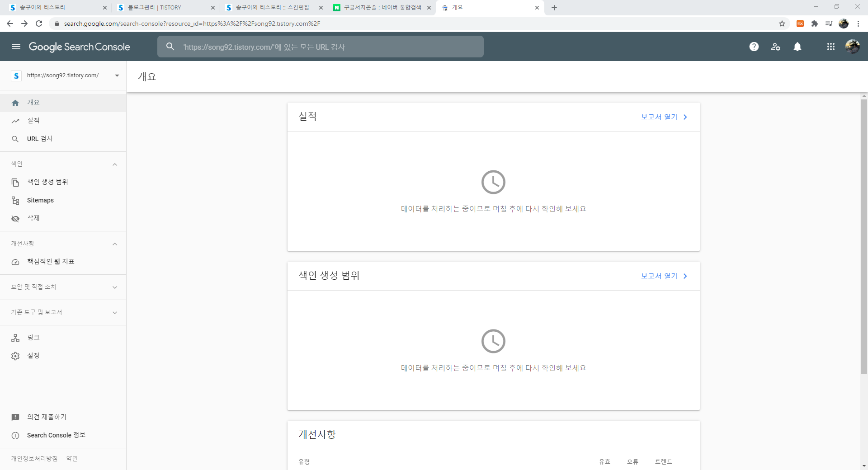Screen dimensions: 868x470
Task: Bookmark this page with the star icon
Action: (782, 23)
